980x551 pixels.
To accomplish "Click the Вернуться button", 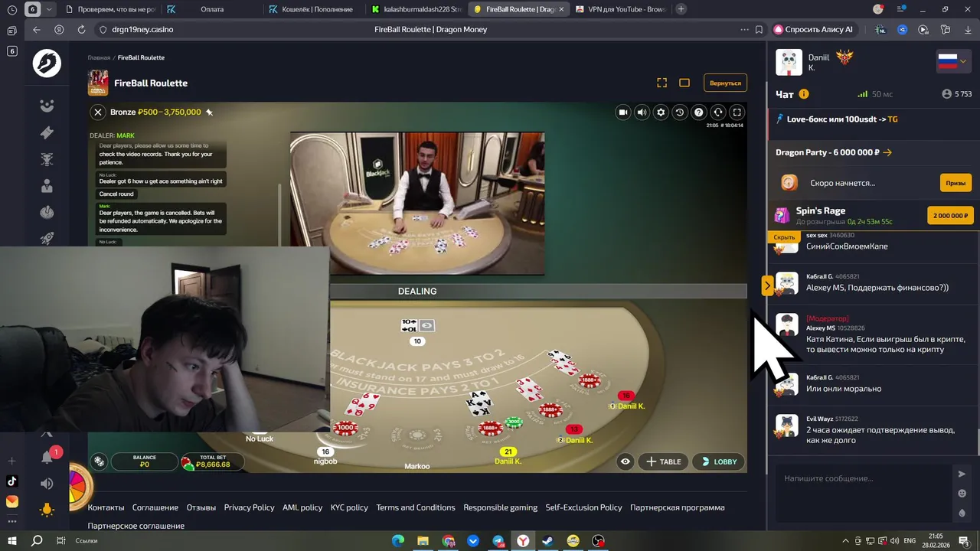I will coord(725,83).
